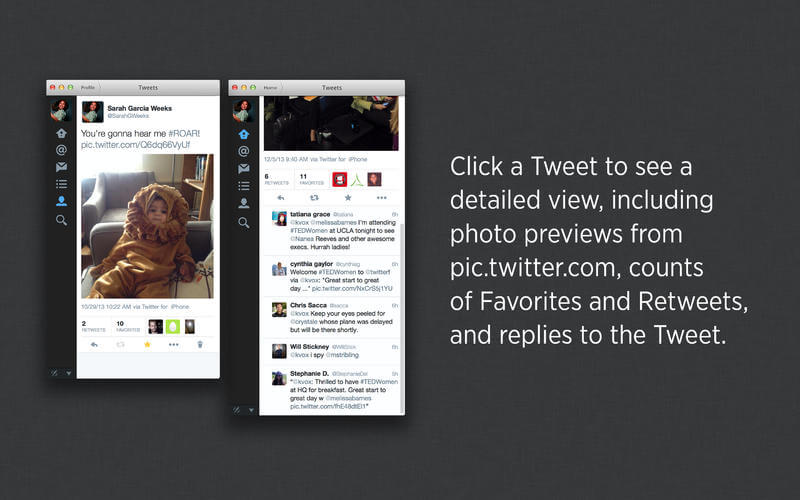The height and width of the screenshot is (500, 800).
Task: Open Mentions (@) in left window sidebar
Action: (61, 149)
